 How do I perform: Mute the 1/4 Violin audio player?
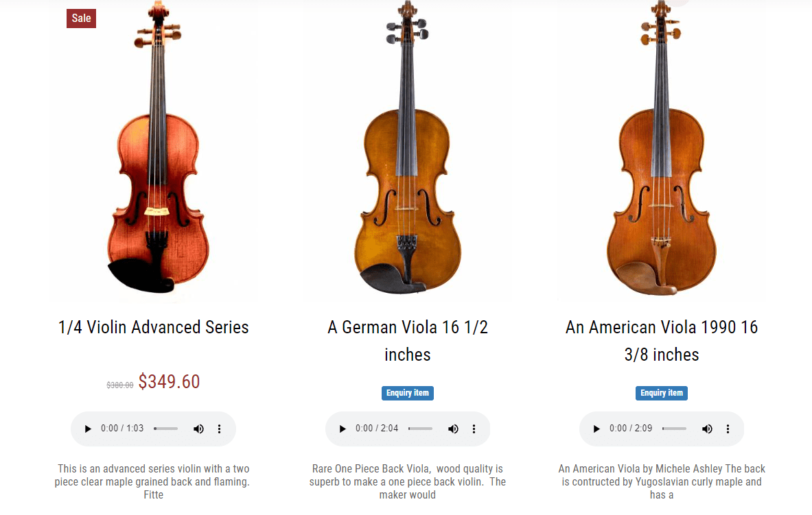(198, 429)
